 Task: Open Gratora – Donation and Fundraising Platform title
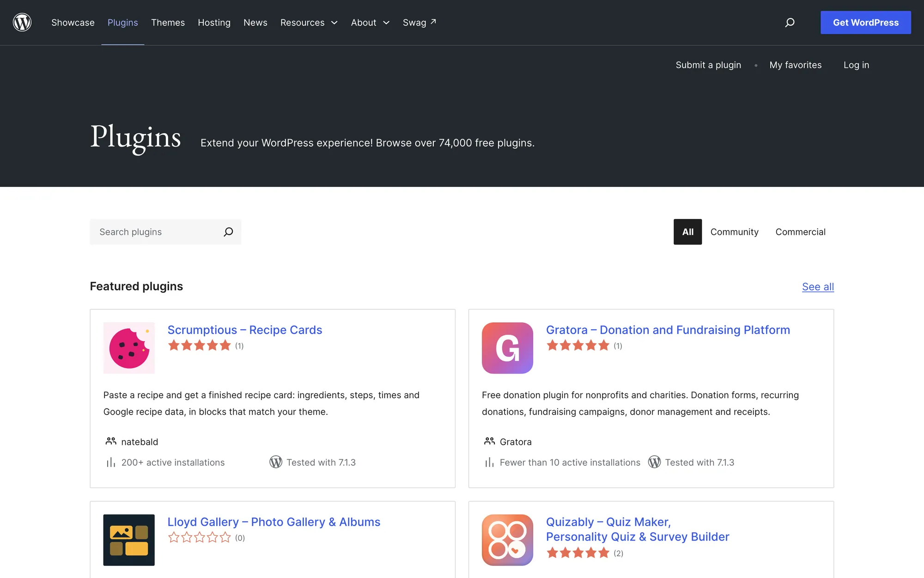(x=668, y=330)
